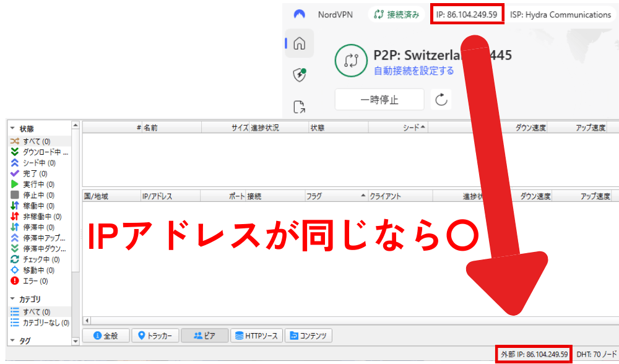Open the 全般 tab
Viewport: 619px width, 364px height.
pos(105,336)
